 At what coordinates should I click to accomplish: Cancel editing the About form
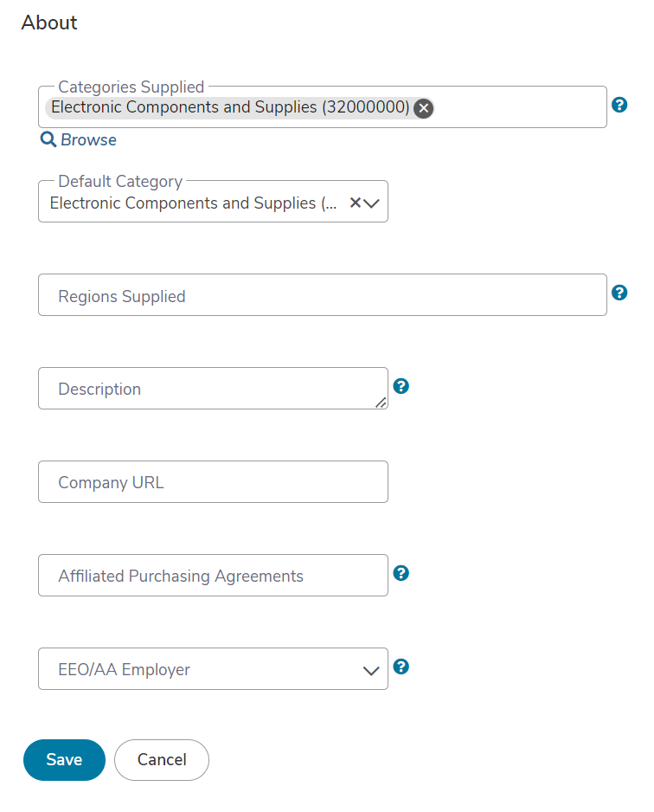tap(162, 760)
